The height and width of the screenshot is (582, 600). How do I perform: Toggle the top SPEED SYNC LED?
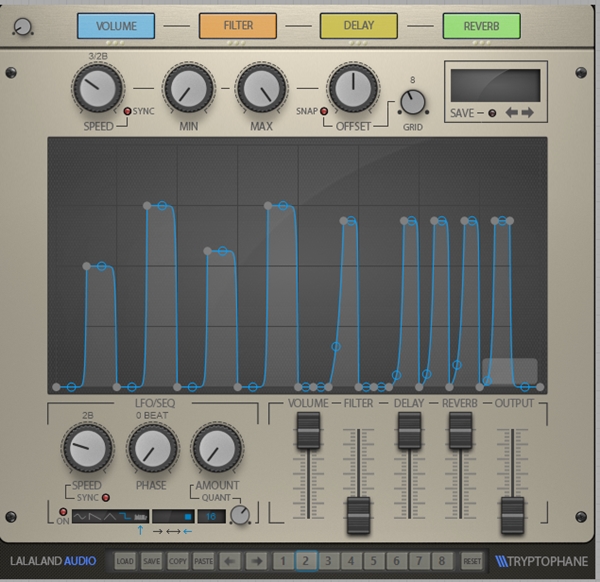pyautogui.click(x=127, y=110)
